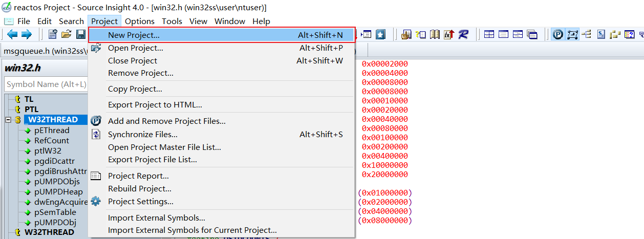Open the Options menu
644x239 pixels.
click(140, 21)
